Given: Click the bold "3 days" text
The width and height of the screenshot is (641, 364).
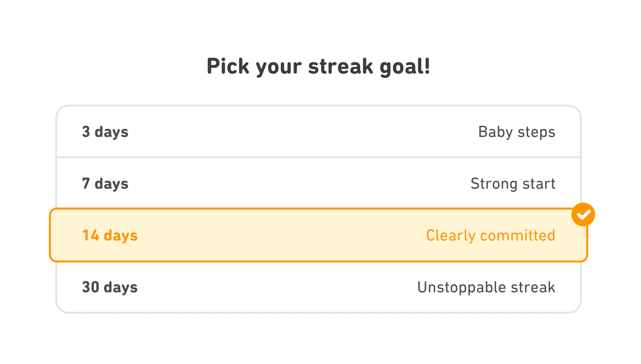Looking at the screenshot, I should point(105,132).
